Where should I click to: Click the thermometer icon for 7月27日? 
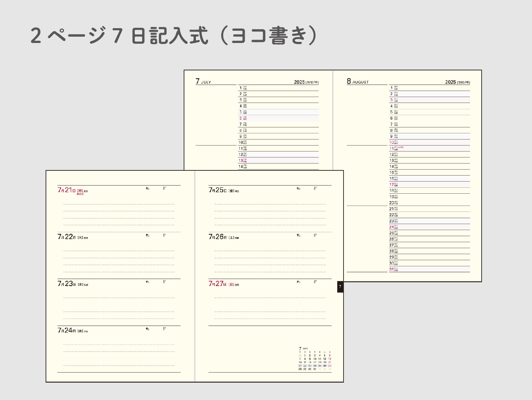tap(315, 281)
